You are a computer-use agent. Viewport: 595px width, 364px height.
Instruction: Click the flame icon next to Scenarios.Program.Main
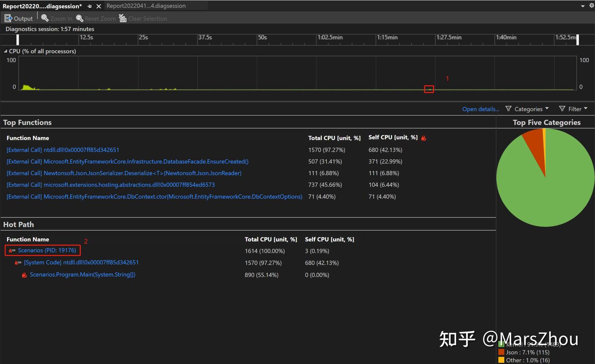coord(24,274)
